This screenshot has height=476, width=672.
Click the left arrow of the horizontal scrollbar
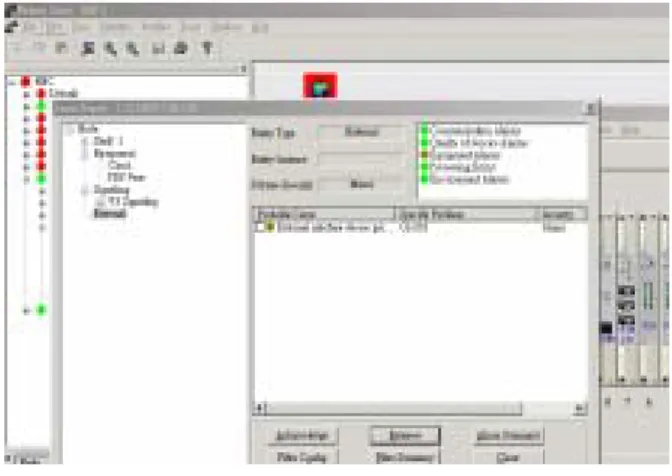click(x=259, y=408)
